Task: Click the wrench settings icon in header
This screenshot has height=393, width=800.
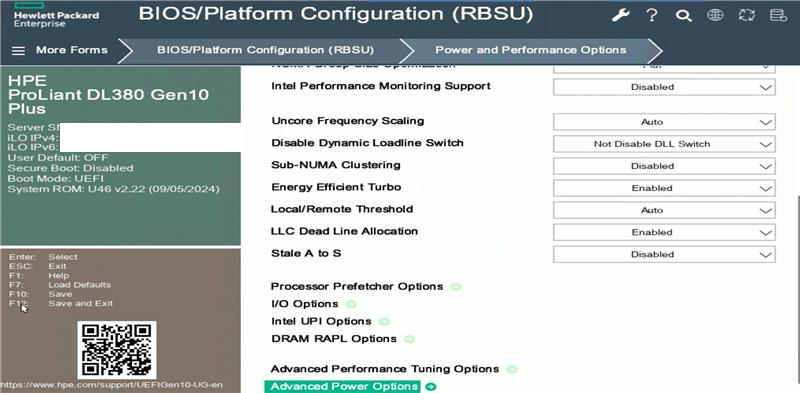Action: click(621, 15)
